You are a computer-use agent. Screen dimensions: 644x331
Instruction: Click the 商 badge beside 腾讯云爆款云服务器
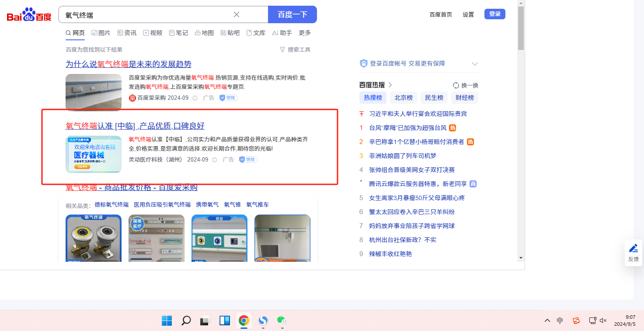click(x=473, y=184)
